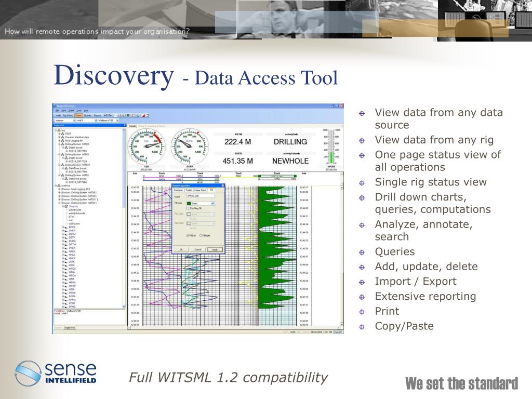Switch to the Cementing sheet tab
Viewport: 532px width, 399px height.
151,126
